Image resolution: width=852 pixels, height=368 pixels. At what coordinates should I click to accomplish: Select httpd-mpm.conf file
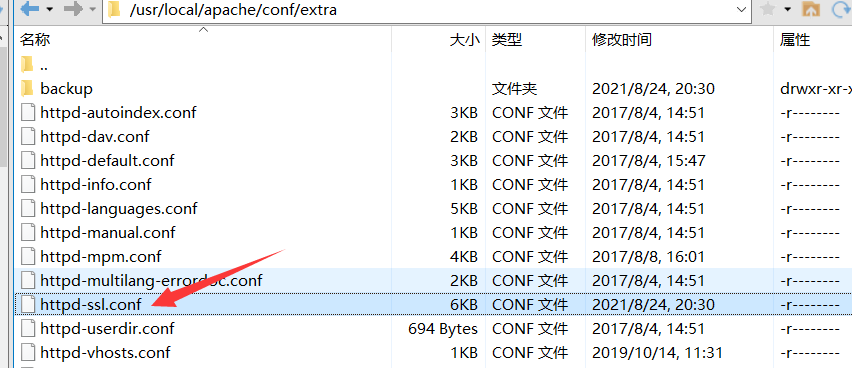(101, 257)
